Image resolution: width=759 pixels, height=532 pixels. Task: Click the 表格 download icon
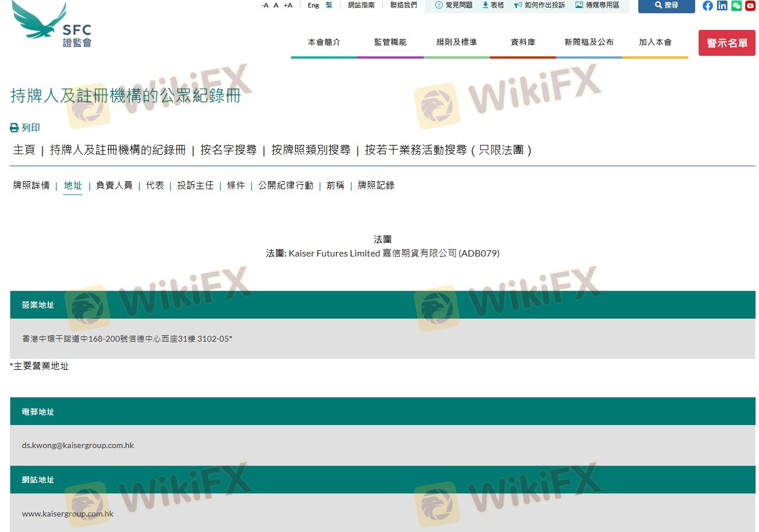[x=485, y=5]
